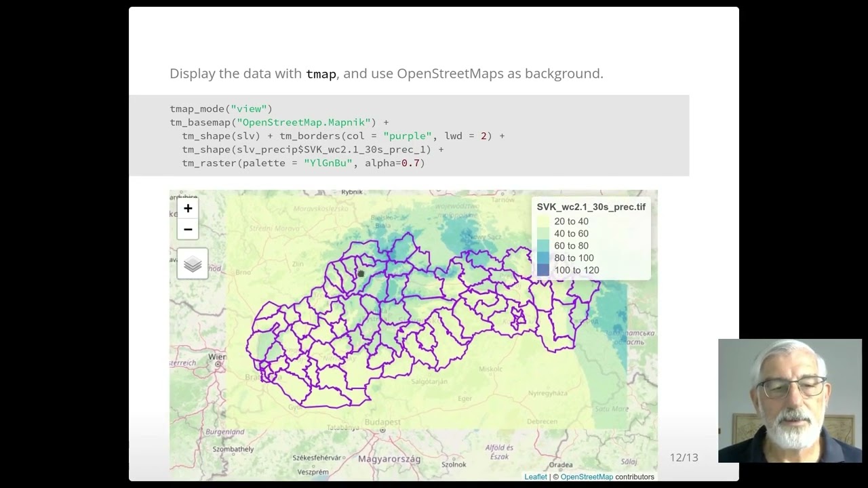
Task: Click the Tatabánya city label
Action: (342, 428)
